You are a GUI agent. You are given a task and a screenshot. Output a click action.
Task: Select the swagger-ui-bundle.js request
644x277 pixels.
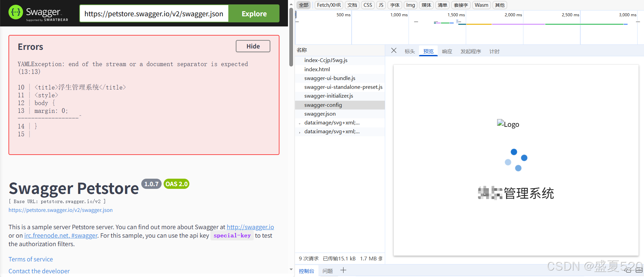pos(340,78)
